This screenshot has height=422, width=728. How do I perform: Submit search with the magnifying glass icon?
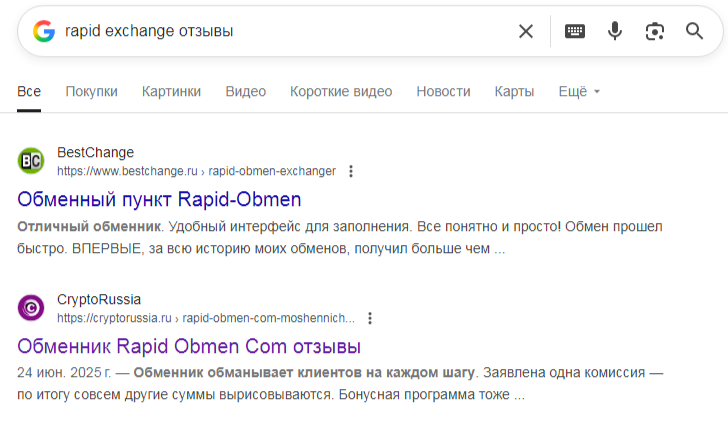click(x=695, y=31)
